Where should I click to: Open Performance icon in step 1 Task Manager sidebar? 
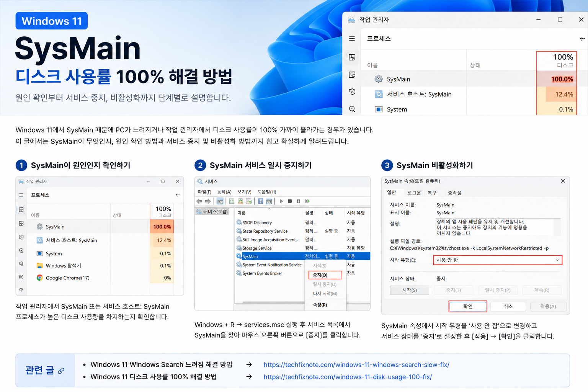[x=21, y=223]
